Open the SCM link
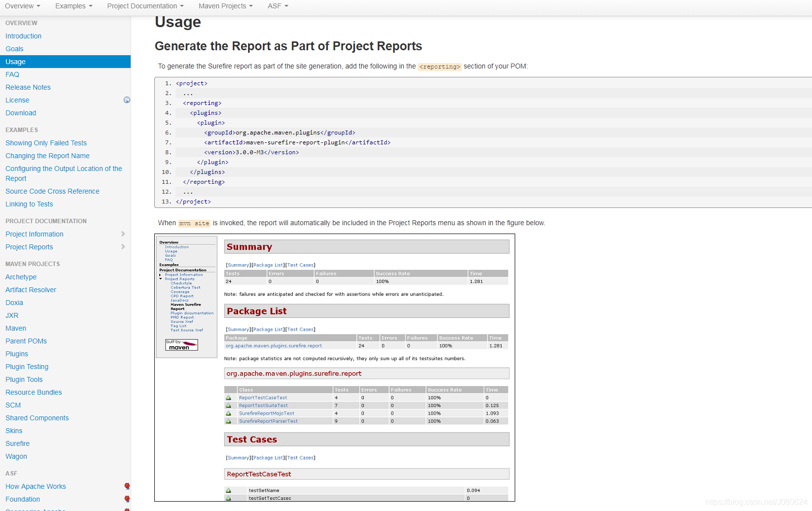Viewport: 812px width, 511px height. pyautogui.click(x=13, y=405)
